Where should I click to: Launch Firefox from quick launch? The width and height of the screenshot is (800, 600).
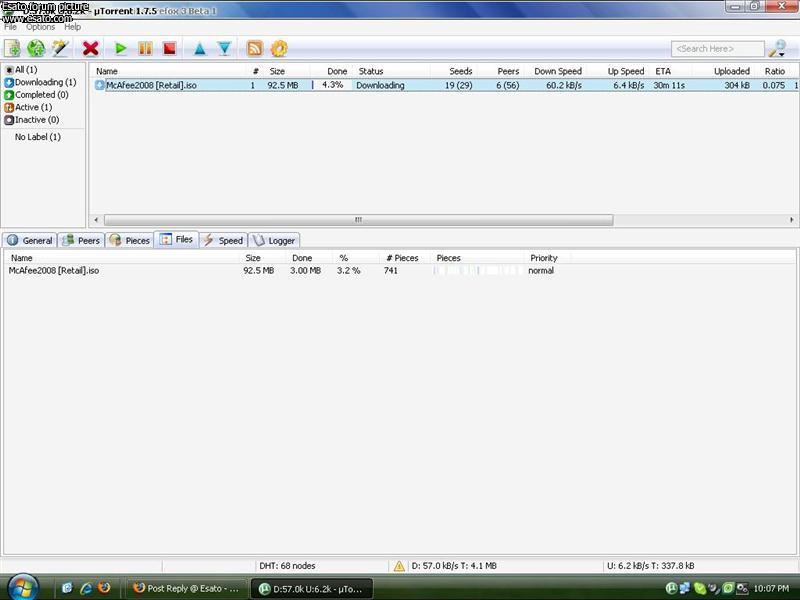[x=105, y=588]
